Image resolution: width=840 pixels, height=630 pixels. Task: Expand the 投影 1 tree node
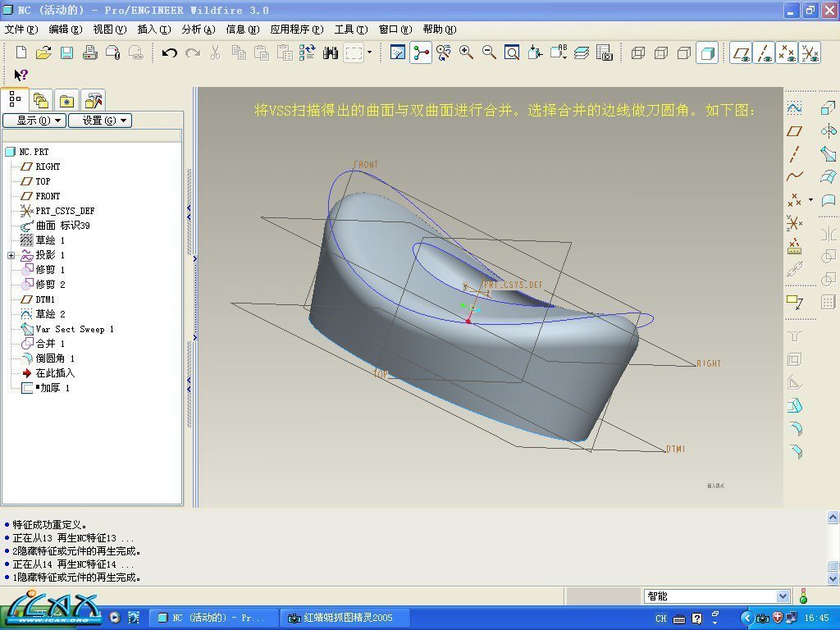[11, 255]
